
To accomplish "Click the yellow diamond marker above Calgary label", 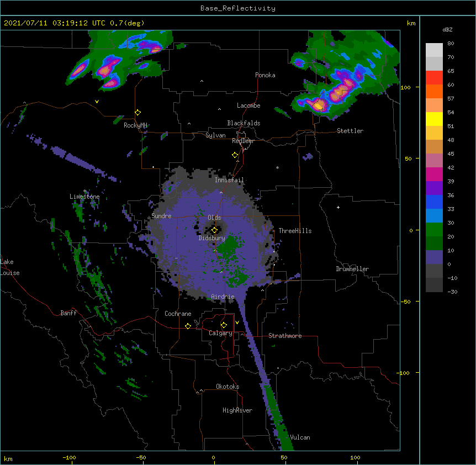I will pos(224,325).
